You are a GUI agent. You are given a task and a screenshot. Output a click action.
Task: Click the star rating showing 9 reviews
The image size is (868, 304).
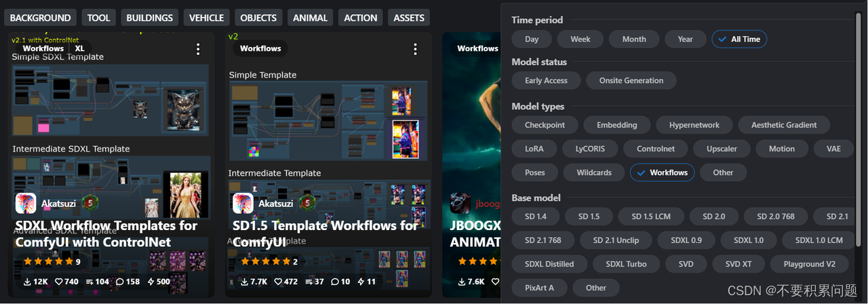tap(52, 261)
